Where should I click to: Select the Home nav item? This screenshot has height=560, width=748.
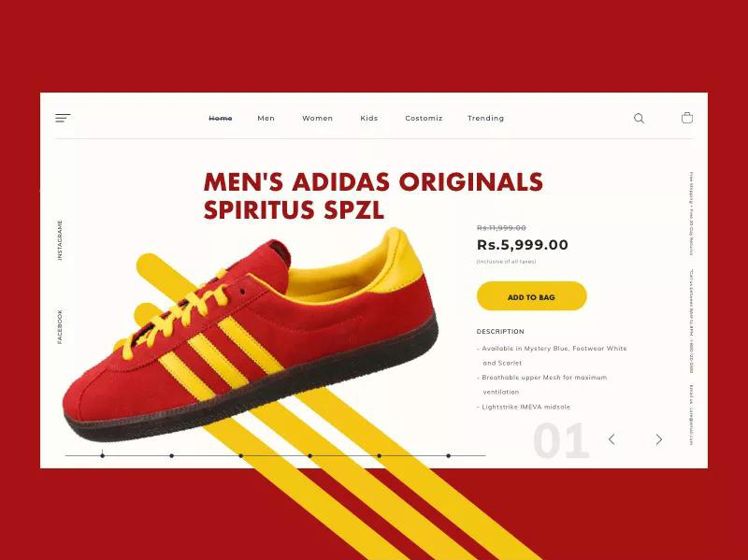pos(221,119)
